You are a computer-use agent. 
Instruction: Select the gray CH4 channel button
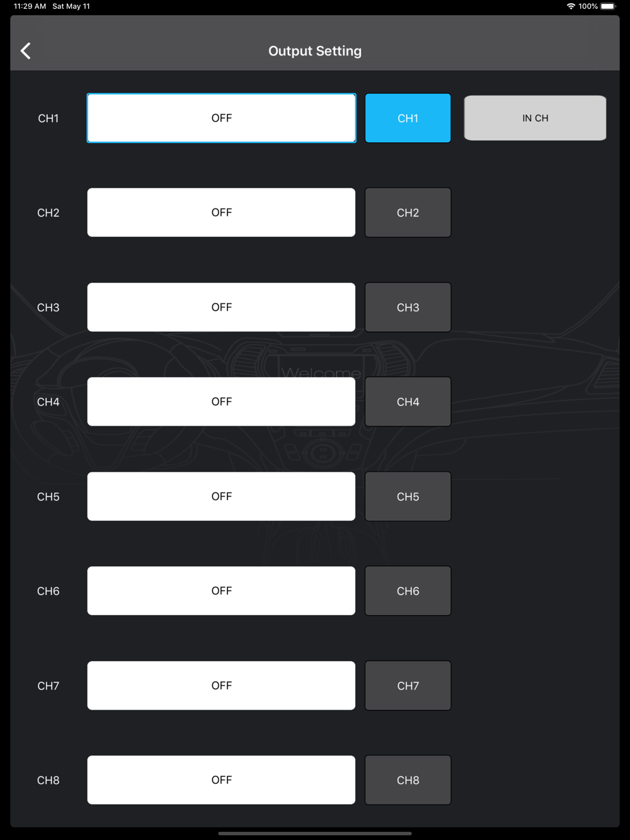point(408,402)
